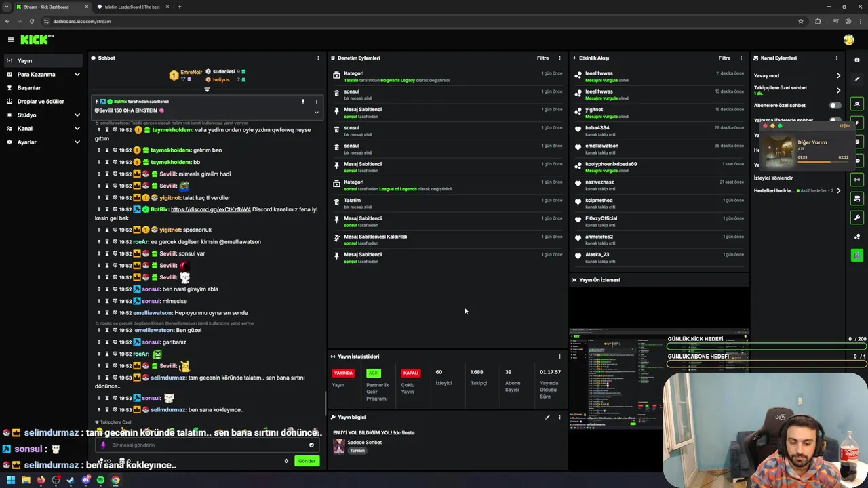Open Windows Start menu
Screen dimensions: 868x488
11,480
